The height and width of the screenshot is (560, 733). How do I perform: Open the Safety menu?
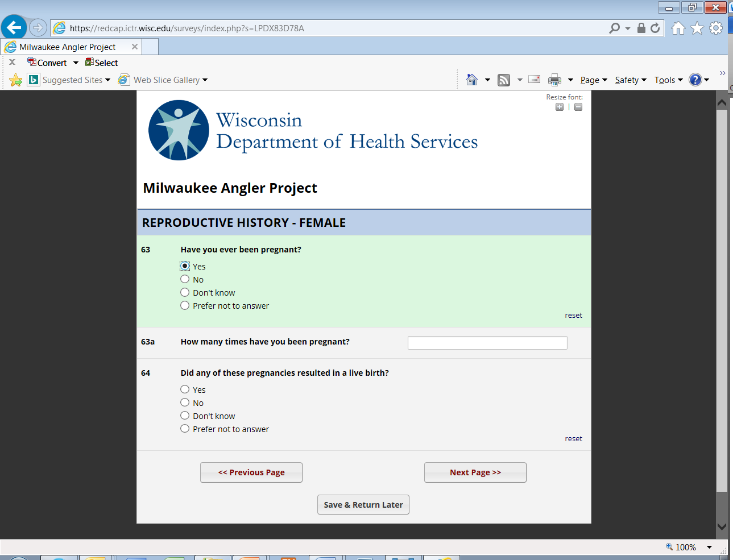coord(631,80)
